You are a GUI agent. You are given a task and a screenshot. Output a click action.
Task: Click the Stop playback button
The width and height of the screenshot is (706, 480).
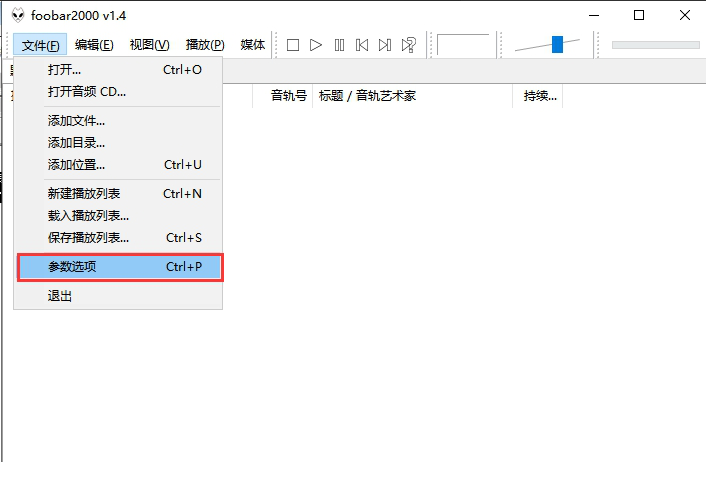tap(293, 45)
